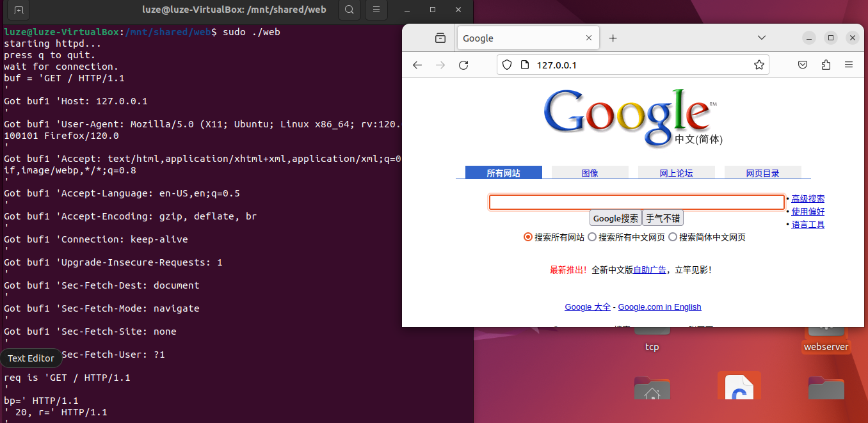The image size is (868, 423).
Task: Click the 'Sec-Fetch-Site: none' line
Action: click(x=90, y=331)
